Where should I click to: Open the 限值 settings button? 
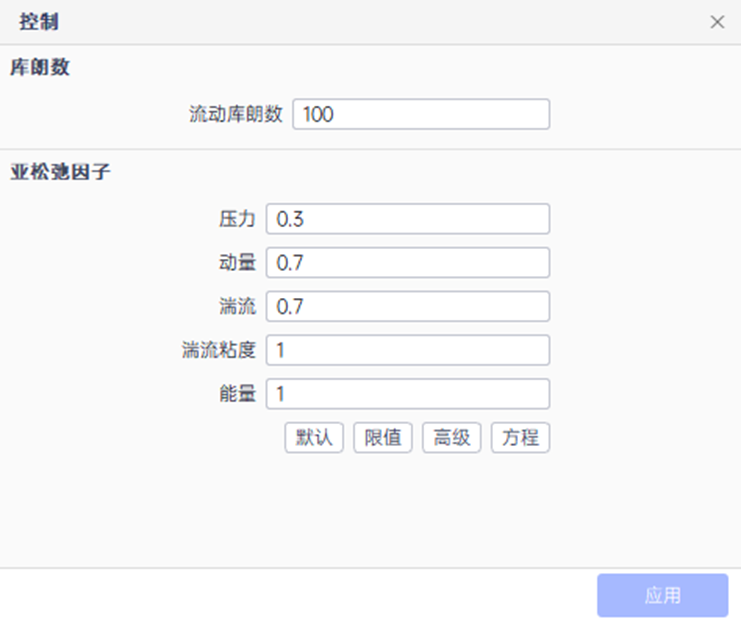383,437
